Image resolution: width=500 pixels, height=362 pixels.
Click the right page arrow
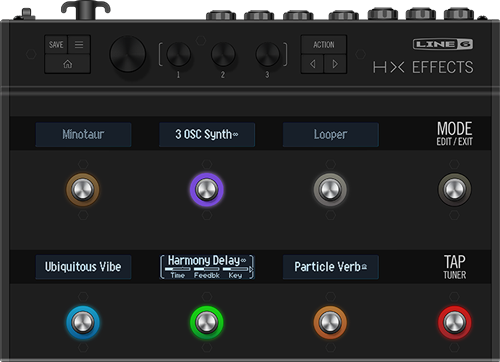pos(335,64)
